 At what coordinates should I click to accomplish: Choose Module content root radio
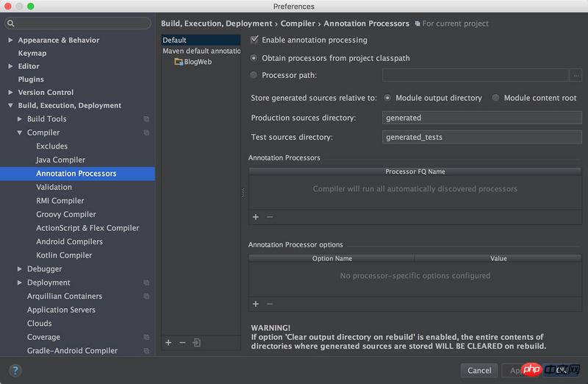(495, 98)
